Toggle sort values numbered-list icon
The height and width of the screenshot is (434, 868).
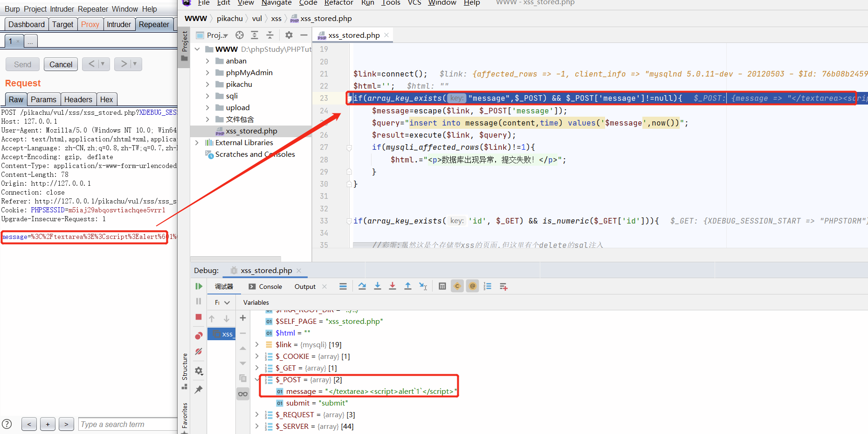point(488,287)
